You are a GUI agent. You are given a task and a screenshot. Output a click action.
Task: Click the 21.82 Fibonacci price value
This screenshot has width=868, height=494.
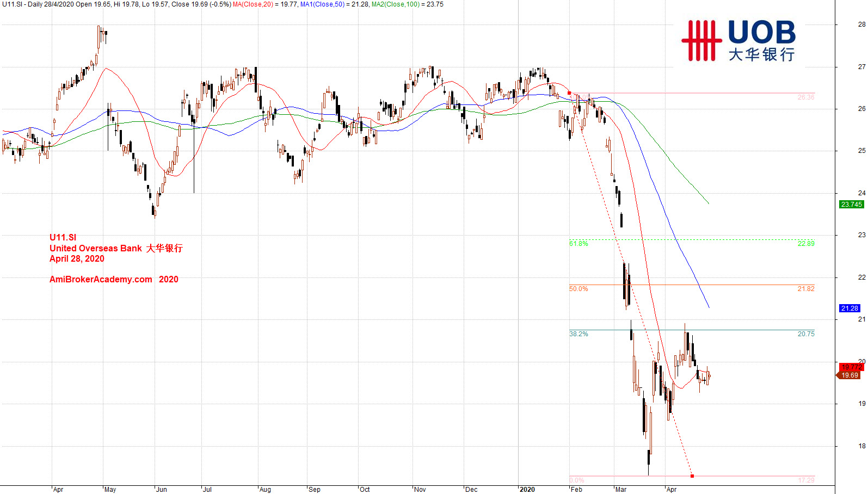pyautogui.click(x=806, y=289)
